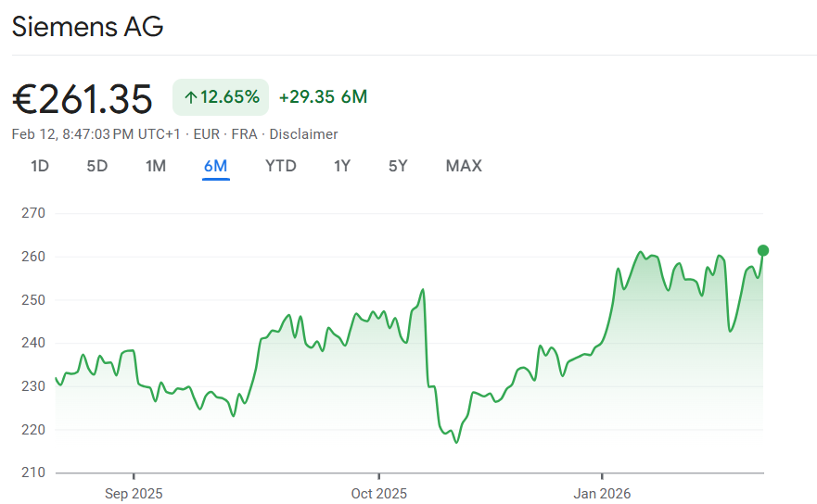This screenshot has height=504, width=817.
Task: Click the Siemens AG heading
Action: (87, 27)
